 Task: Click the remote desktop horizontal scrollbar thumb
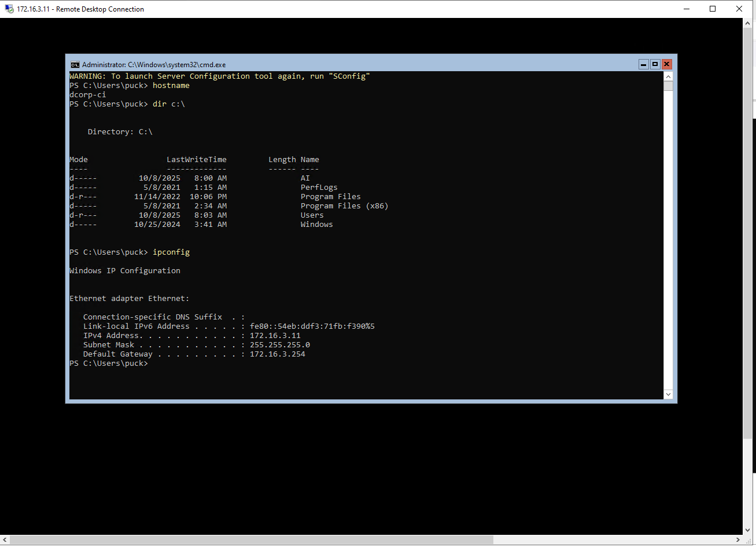[252, 540]
